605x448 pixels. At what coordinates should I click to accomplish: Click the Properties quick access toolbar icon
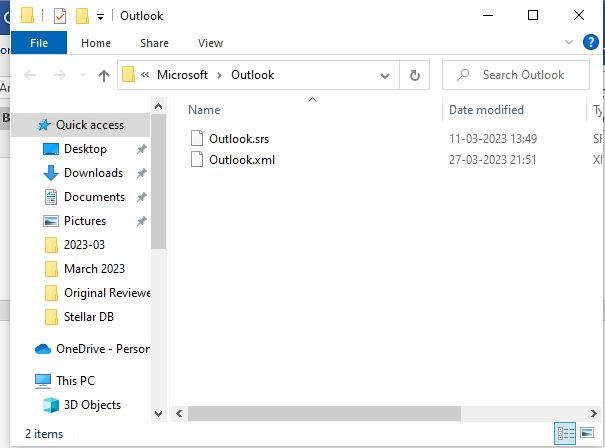click(x=60, y=16)
